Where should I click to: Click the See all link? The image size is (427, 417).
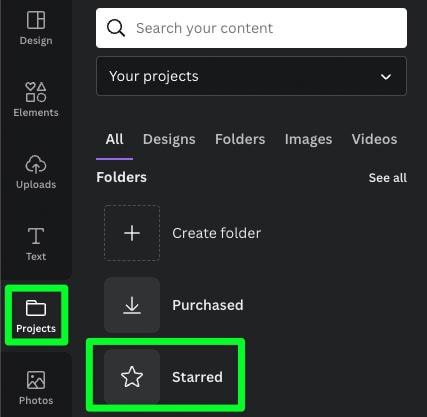tap(388, 178)
